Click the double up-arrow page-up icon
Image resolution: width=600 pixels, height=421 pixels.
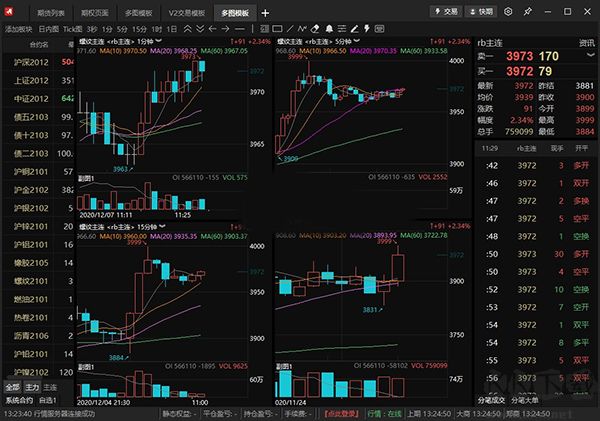pos(188,29)
